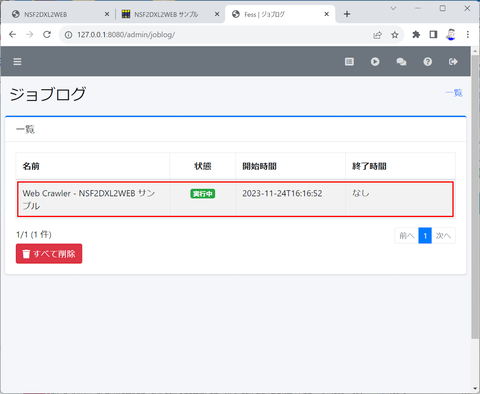480x394 pixels.
Task: Open the help question mark icon
Action: [x=427, y=62]
